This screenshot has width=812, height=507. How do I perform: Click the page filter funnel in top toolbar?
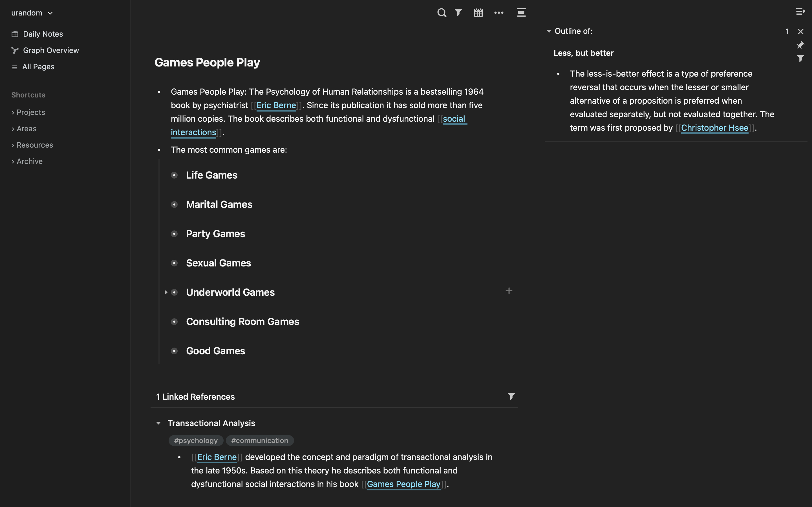pos(458,13)
